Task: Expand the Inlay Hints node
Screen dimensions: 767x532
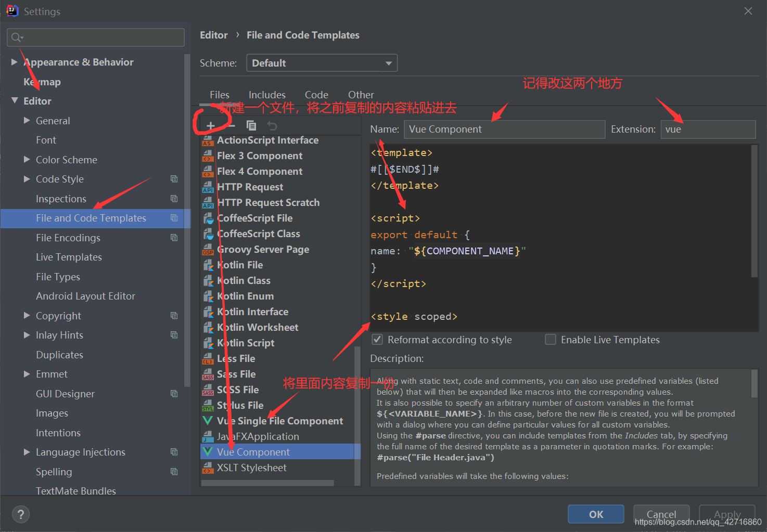Action: pos(27,335)
